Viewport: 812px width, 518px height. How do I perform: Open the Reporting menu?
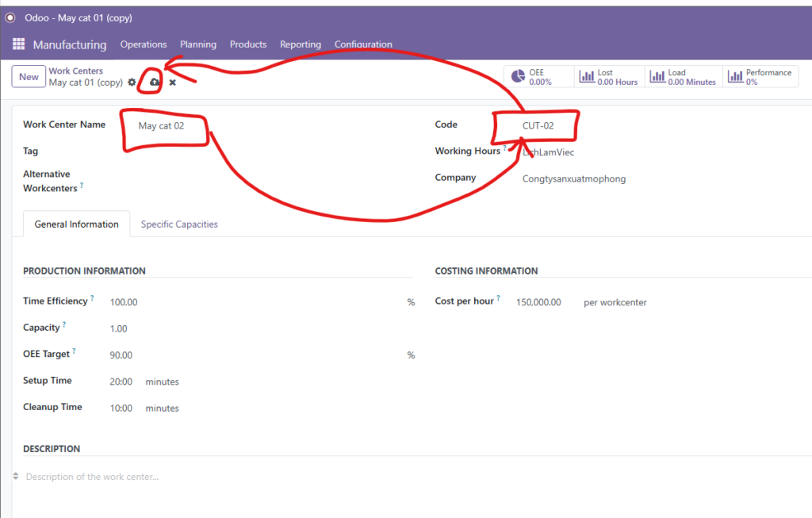[x=301, y=44]
